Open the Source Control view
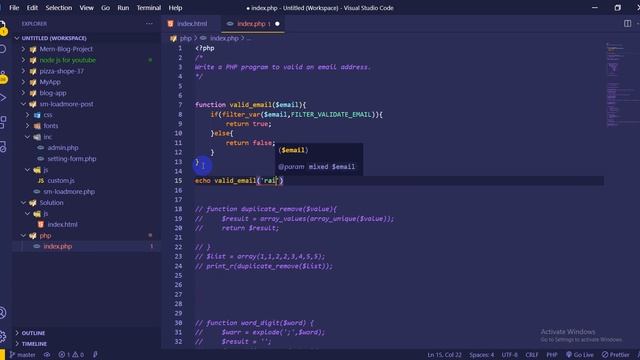The image size is (640, 360). [x=3, y=77]
